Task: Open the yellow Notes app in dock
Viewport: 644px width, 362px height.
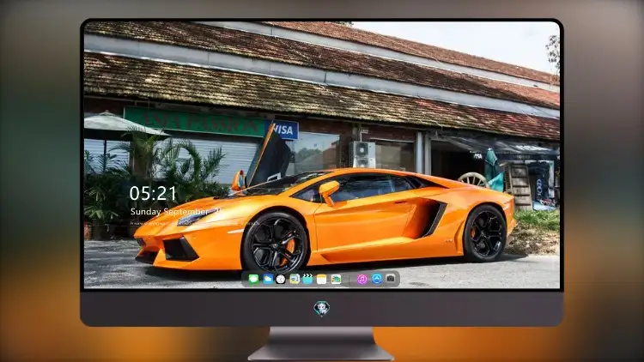Action: click(x=322, y=279)
